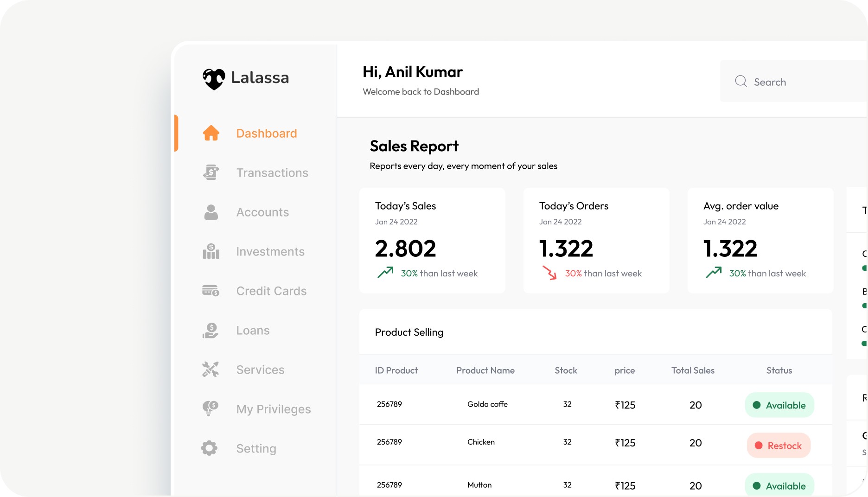Screen dimensions: 868x497
Task: Click the 2.802 sales figure
Action: coord(406,248)
